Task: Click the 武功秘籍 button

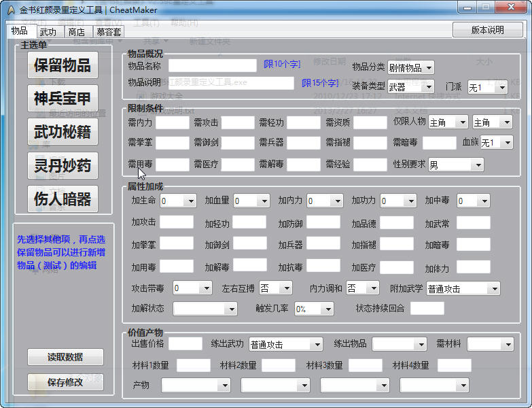Action: (63, 132)
